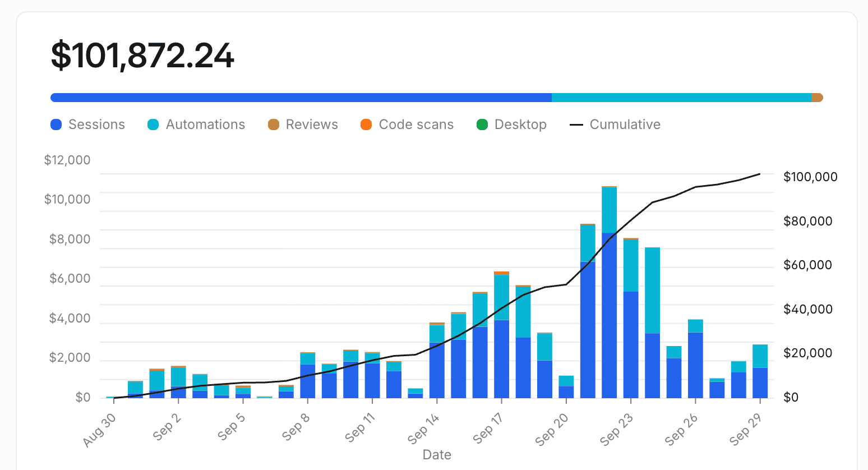Click the Sep 17 bar
This screenshot has width=868, height=470.
tap(501, 335)
